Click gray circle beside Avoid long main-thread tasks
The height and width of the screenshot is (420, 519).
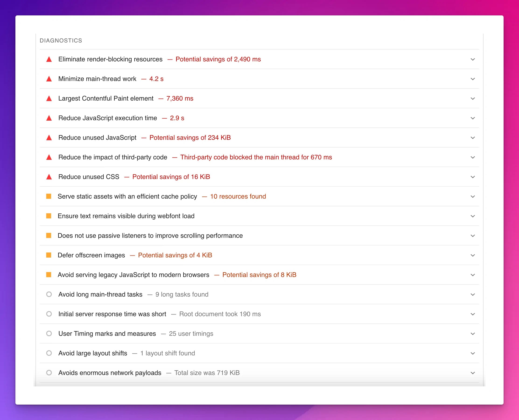click(49, 294)
